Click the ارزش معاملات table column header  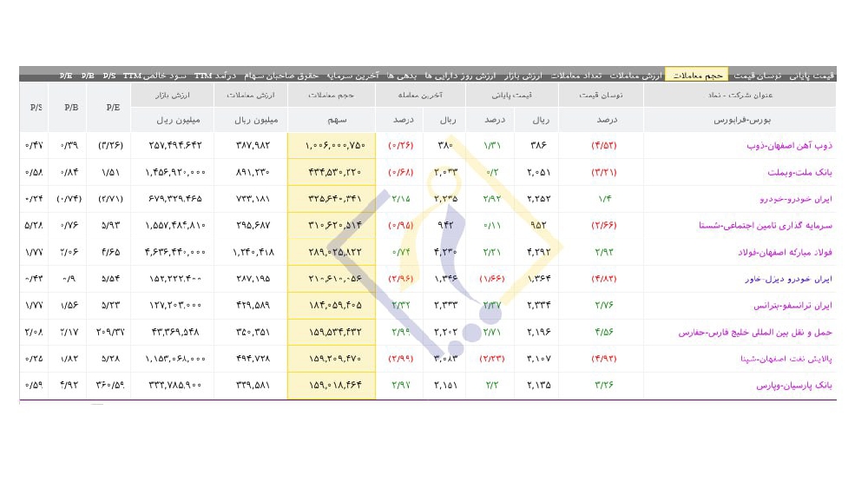pos(251,96)
